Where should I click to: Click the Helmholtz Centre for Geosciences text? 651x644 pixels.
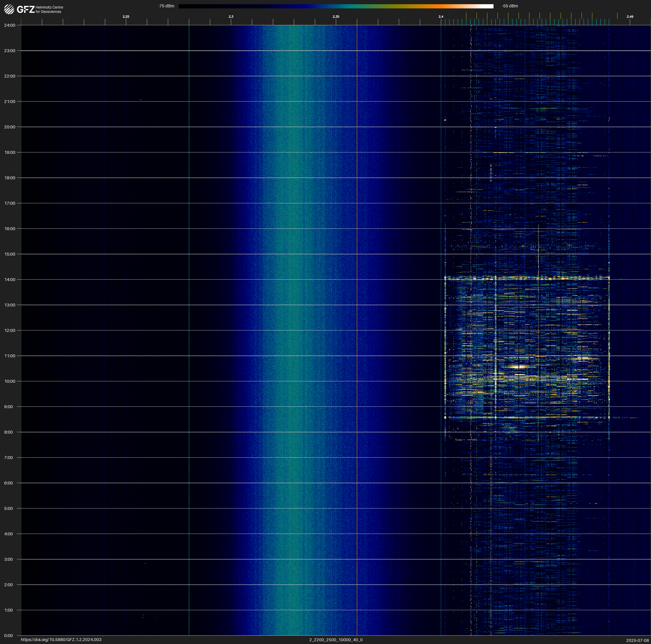tap(49, 9)
